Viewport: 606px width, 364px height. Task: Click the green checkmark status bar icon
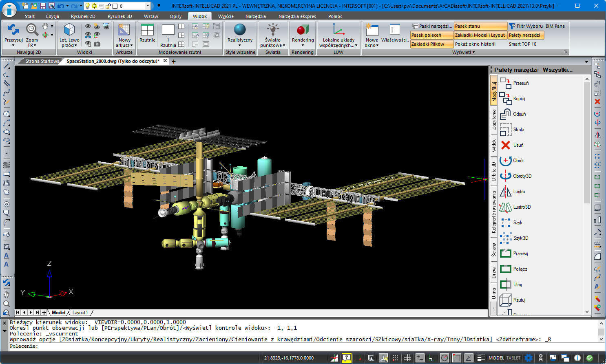pos(590,358)
